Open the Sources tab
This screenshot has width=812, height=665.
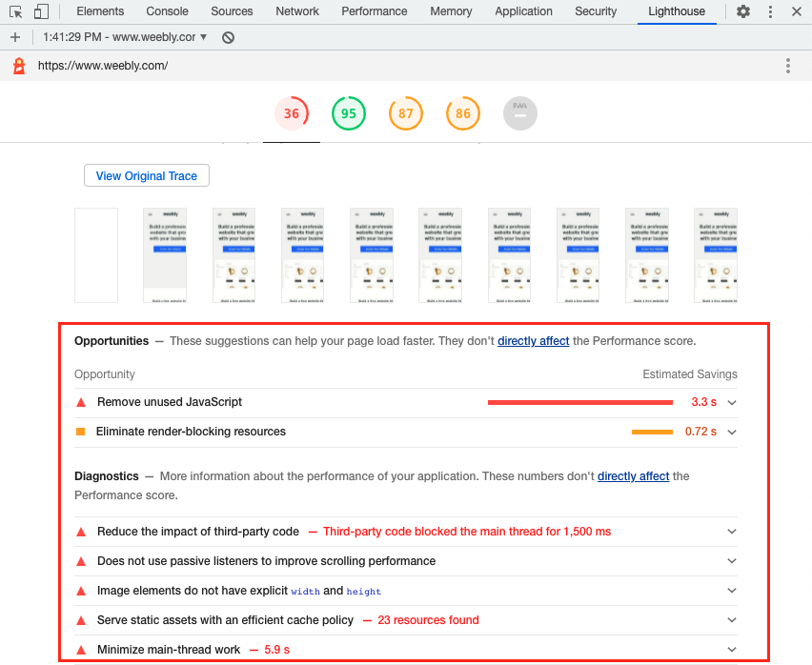[x=232, y=11]
